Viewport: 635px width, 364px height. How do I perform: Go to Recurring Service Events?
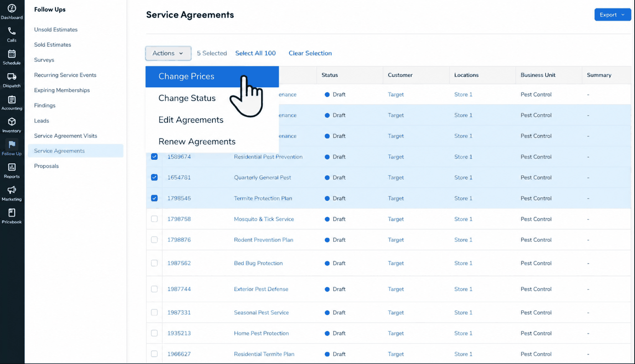(65, 75)
